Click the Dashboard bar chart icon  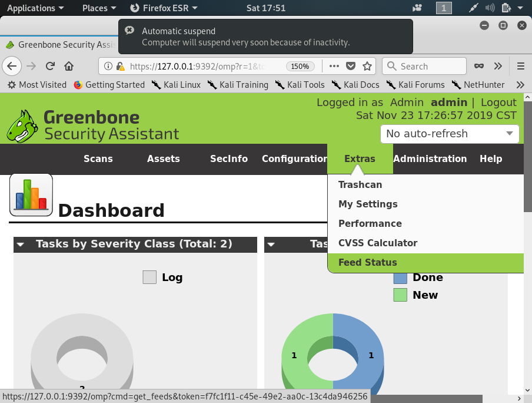tap(31, 195)
